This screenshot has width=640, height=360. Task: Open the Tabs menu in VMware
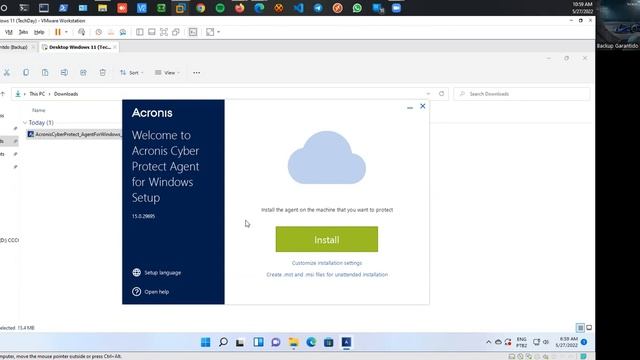pyautogui.click(x=23, y=32)
